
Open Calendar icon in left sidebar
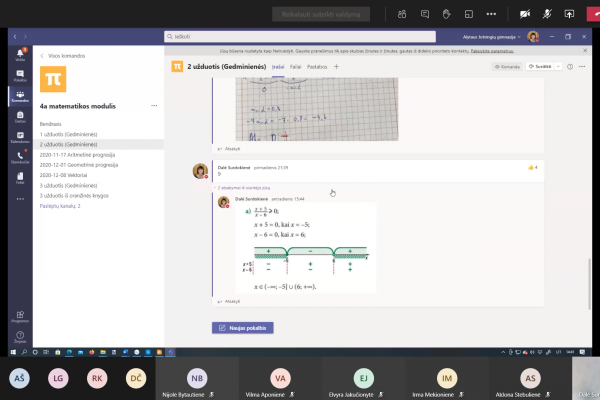click(x=20, y=137)
